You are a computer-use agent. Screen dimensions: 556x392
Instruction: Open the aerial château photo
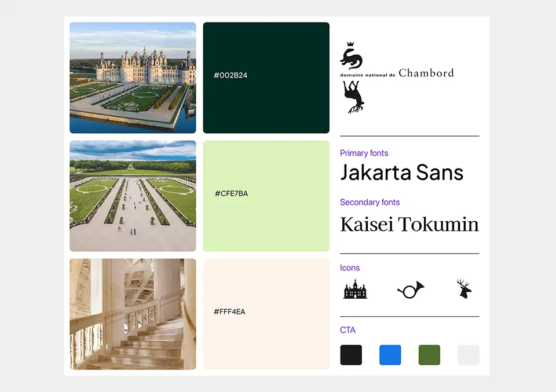tap(133, 78)
